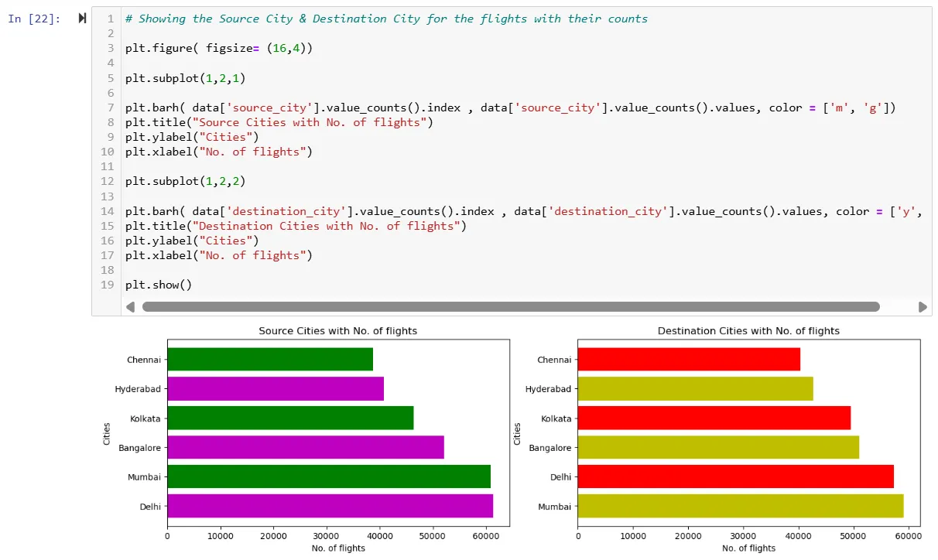The height and width of the screenshot is (560, 938).
Task: Click line number 1 in the code gutter
Action: coord(111,19)
